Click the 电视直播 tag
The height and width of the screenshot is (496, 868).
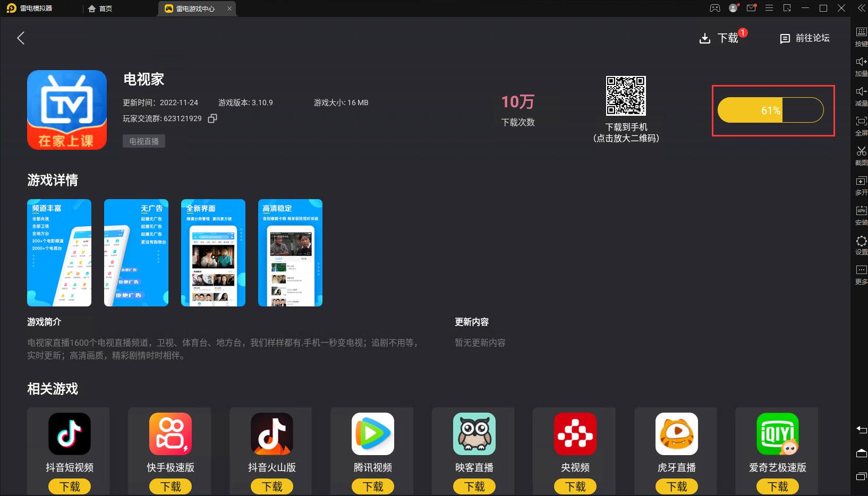(x=144, y=141)
